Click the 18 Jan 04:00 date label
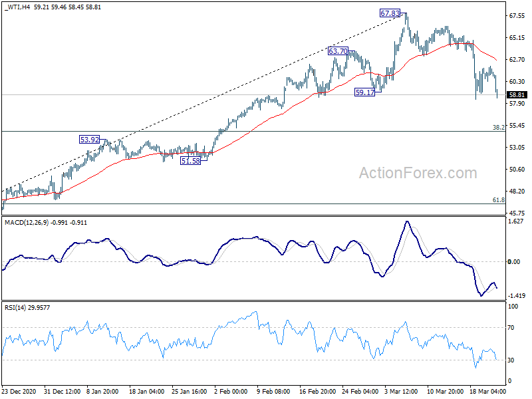Image resolution: width=532 pixels, height=399 pixels. point(146,391)
